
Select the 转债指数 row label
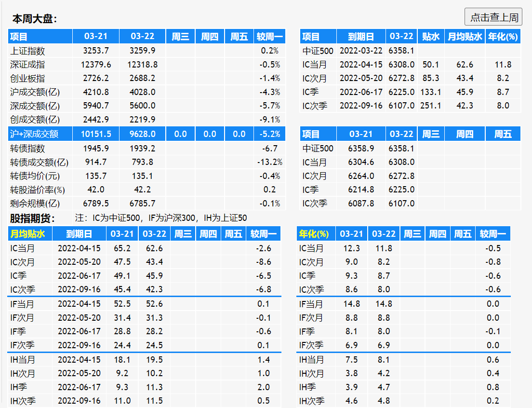(27, 149)
